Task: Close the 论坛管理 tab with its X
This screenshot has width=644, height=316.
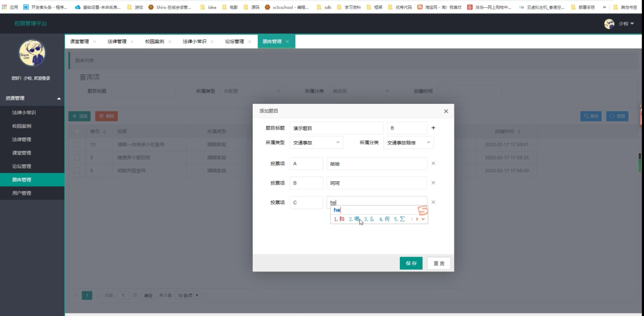Action: click(250, 41)
